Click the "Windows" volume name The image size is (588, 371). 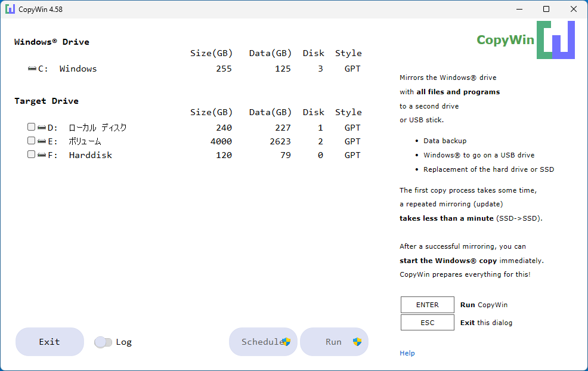pyautogui.click(x=78, y=69)
